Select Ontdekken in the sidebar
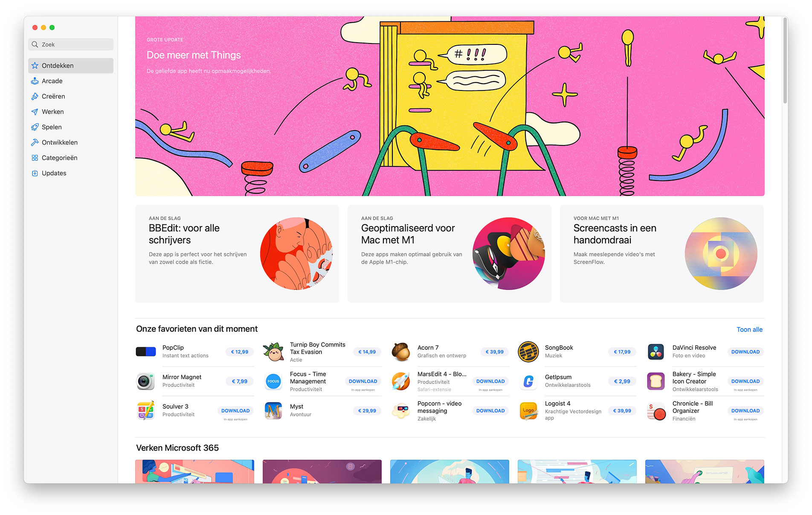 point(71,66)
